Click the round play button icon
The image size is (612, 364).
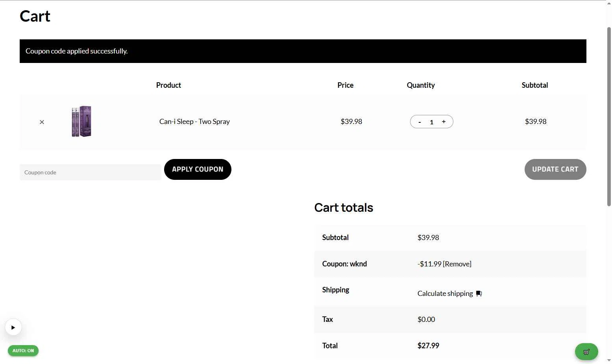[13, 327]
